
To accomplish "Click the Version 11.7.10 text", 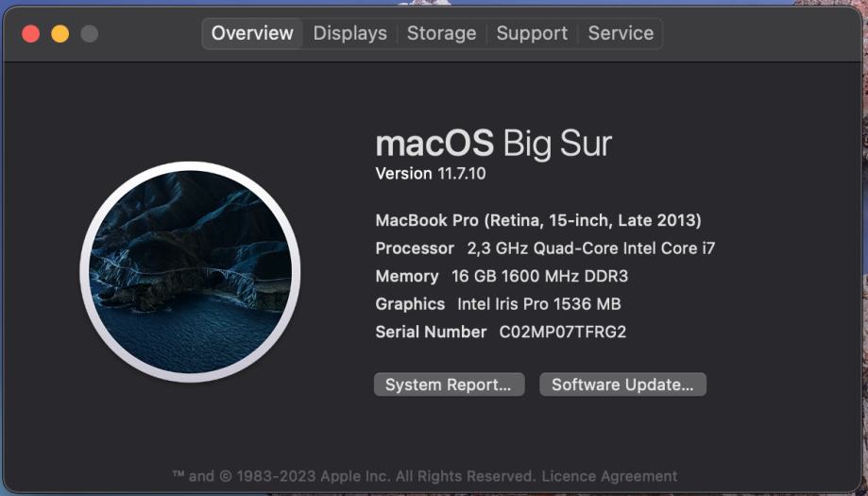I will pyautogui.click(x=431, y=174).
